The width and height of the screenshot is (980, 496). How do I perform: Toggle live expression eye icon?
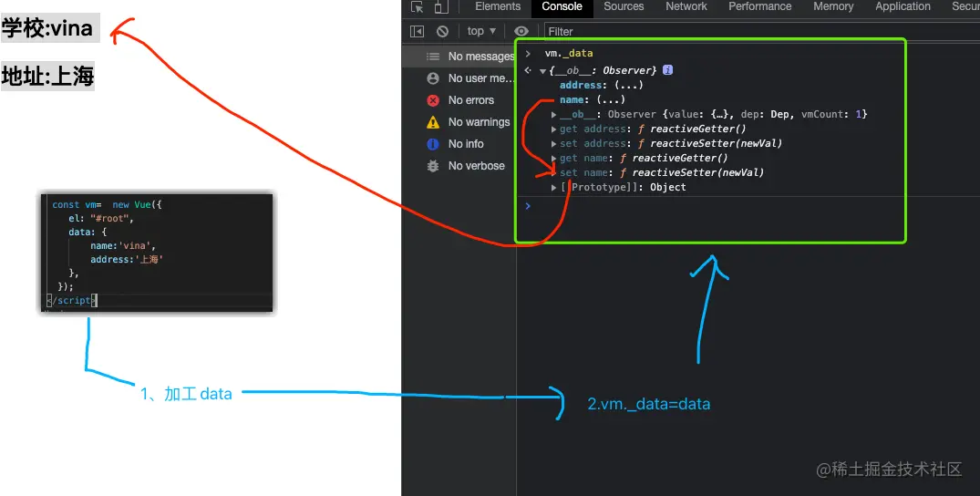tap(521, 31)
